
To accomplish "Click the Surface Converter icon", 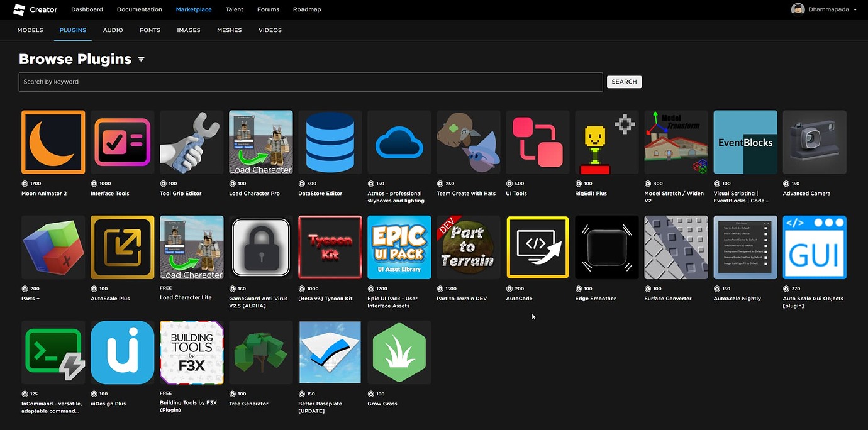I will 676,247.
